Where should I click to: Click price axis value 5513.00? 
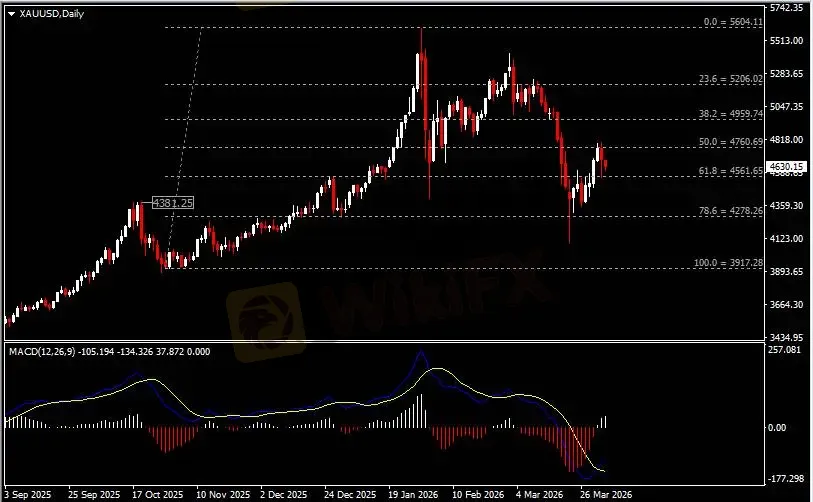click(787, 40)
